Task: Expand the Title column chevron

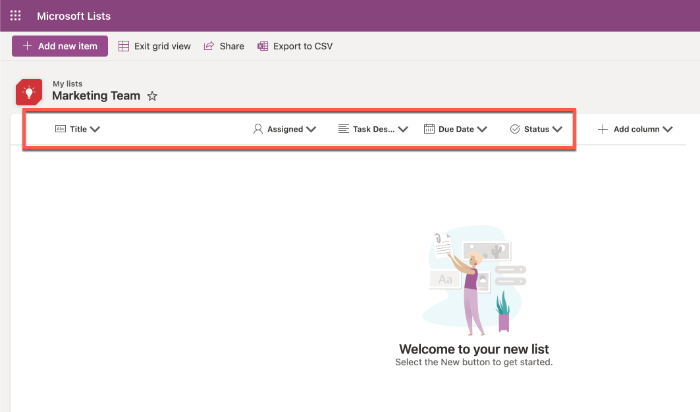Action: [95, 129]
